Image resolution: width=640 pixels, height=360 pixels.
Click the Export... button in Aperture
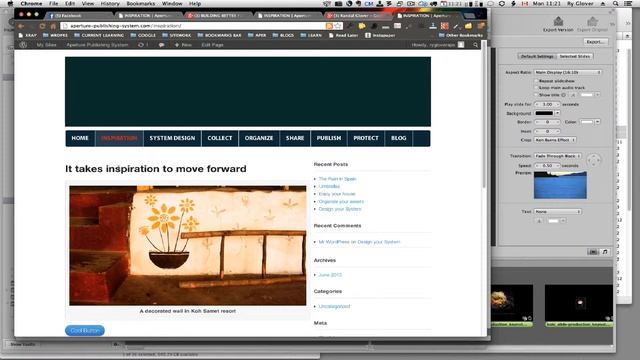(x=596, y=42)
